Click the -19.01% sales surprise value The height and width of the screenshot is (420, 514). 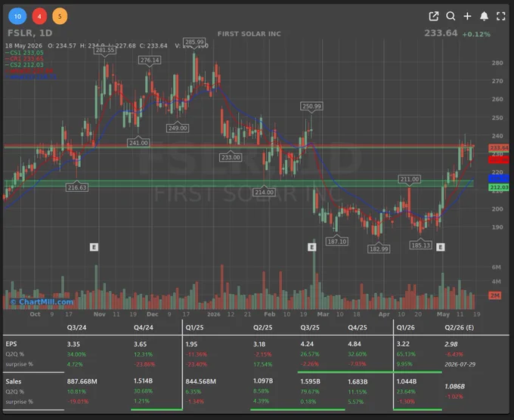pos(78,402)
